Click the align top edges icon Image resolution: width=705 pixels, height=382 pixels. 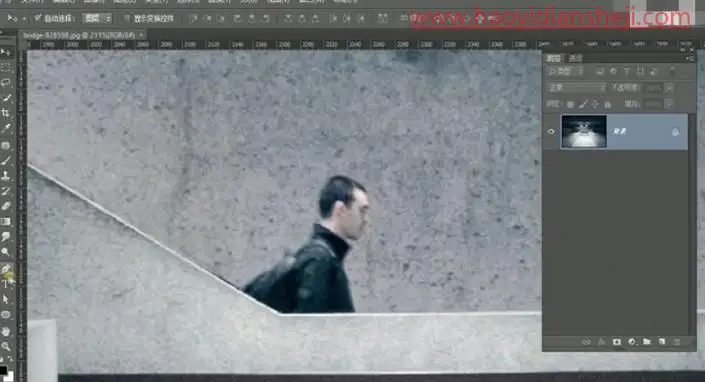[x=194, y=18]
